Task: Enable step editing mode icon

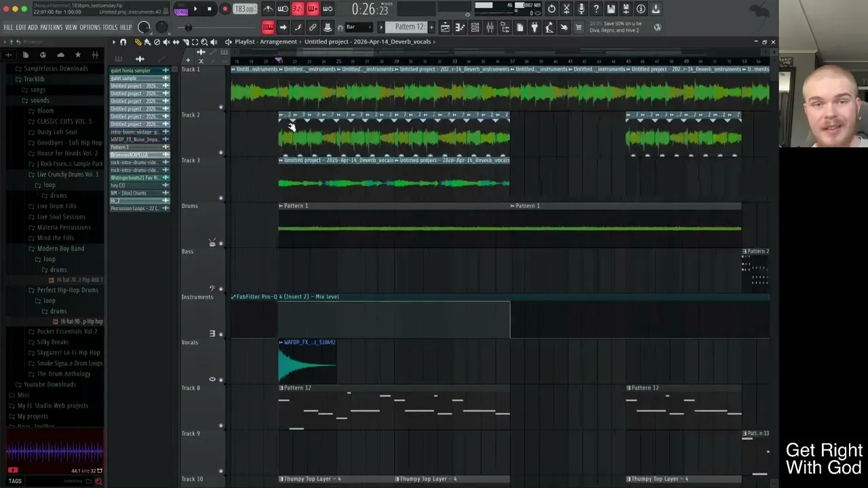Action: (298, 27)
